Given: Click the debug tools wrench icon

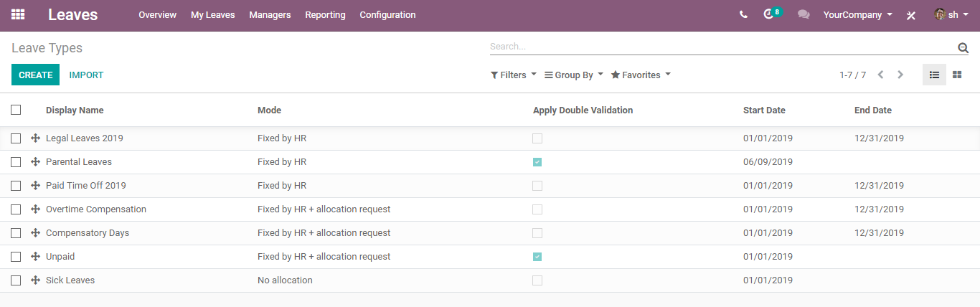Looking at the screenshot, I should [911, 15].
